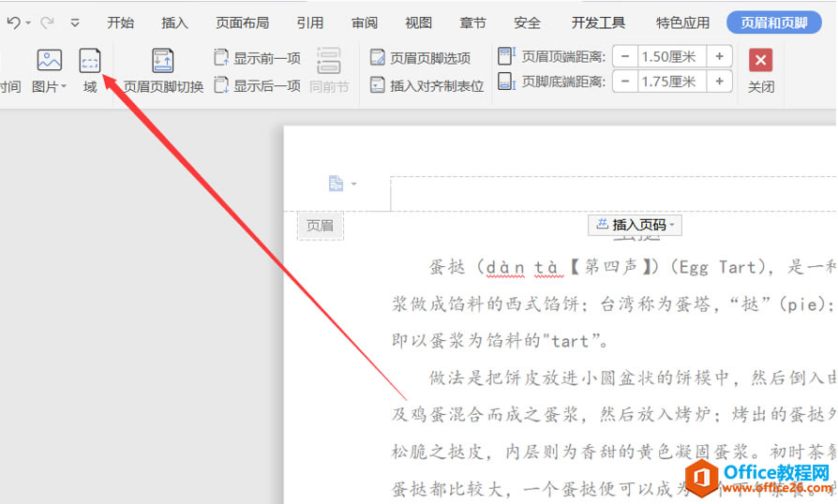Select the 安全 tab
838x504 pixels.
(x=527, y=23)
